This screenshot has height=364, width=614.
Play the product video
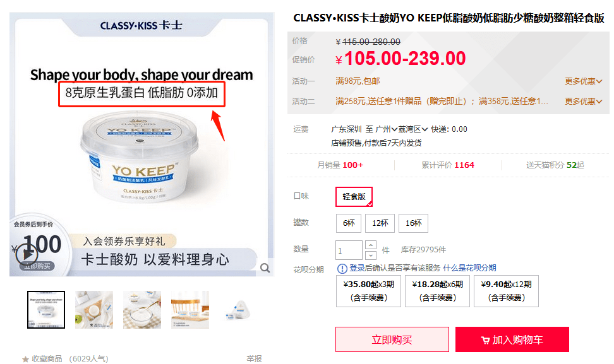tap(27, 255)
